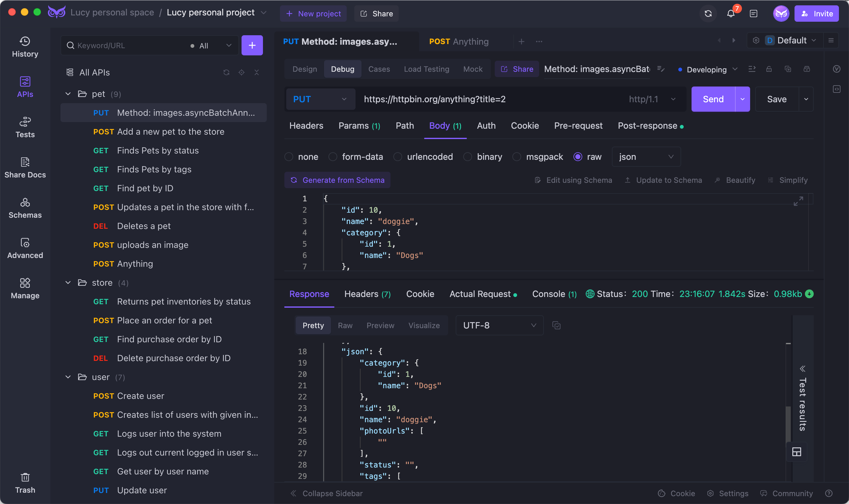
Task: Select the none body type
Action: pos(301,157)
